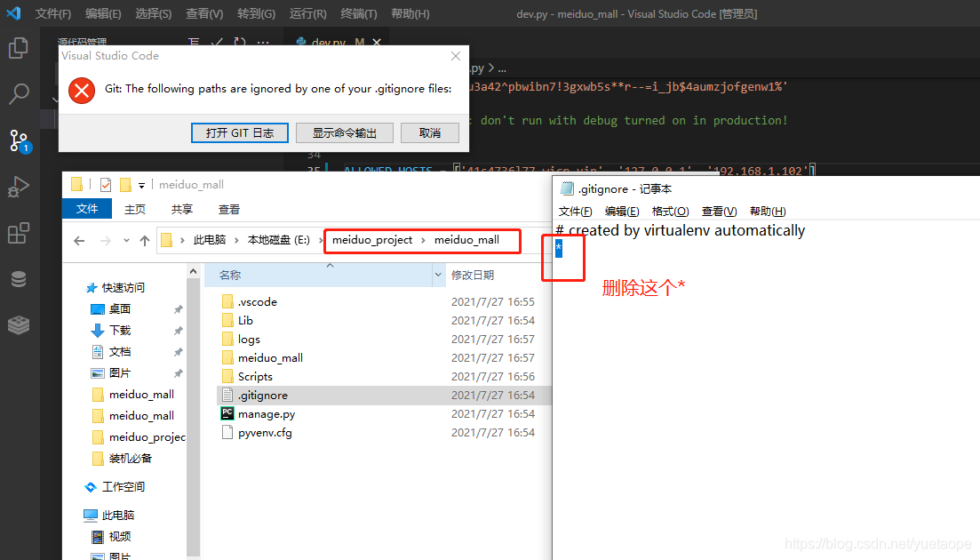The height and width of the screenshot is (560, 980).
Task: Click the source control refresh icon
Action: pyautogui.click(x=239, y=42)
